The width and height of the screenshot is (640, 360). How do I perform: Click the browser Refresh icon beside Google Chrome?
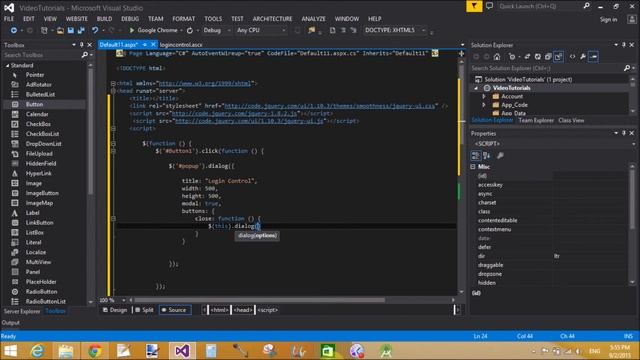(190, 30)
